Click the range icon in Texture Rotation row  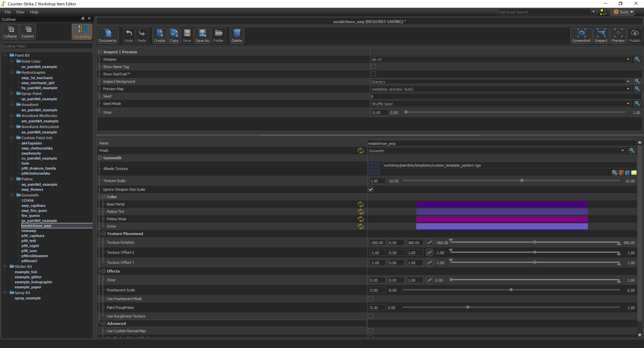(x=430, y=242)
